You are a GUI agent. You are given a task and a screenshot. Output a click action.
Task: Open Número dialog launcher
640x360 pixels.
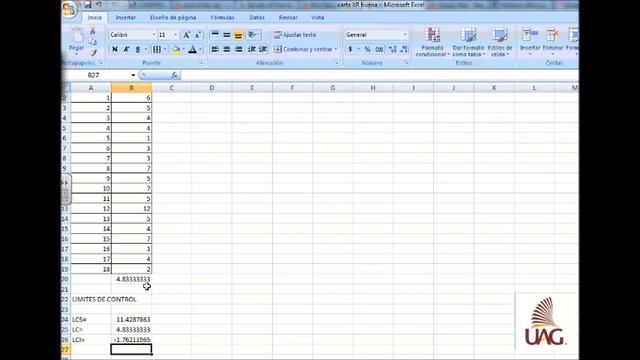[407, 63]
